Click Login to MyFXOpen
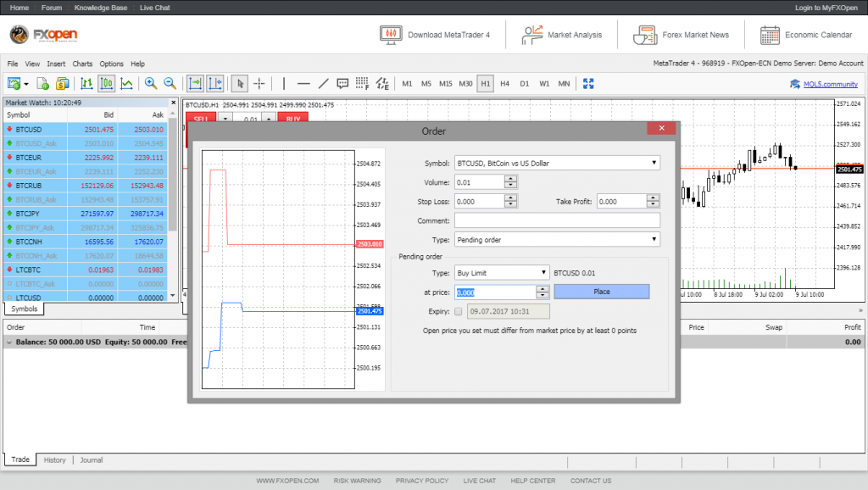Image resolution: width=868 pixels, height=490 pixels. point(826,8)
